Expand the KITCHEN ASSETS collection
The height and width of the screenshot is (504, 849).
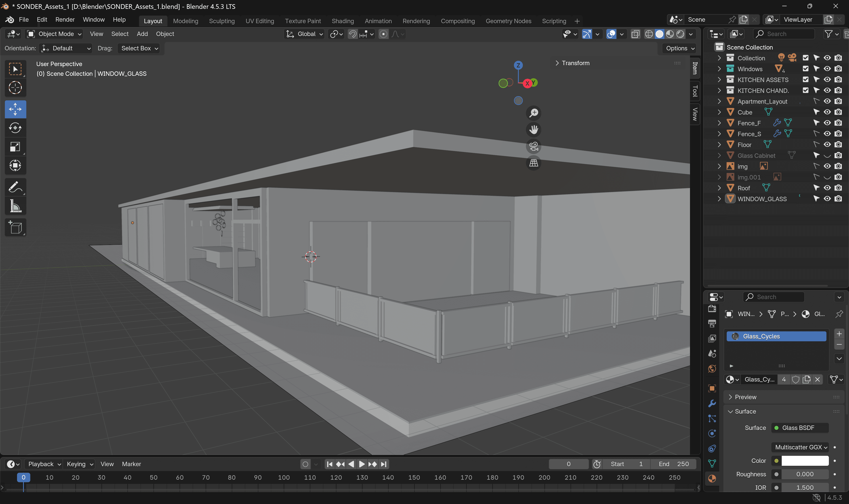pos(719,80)
